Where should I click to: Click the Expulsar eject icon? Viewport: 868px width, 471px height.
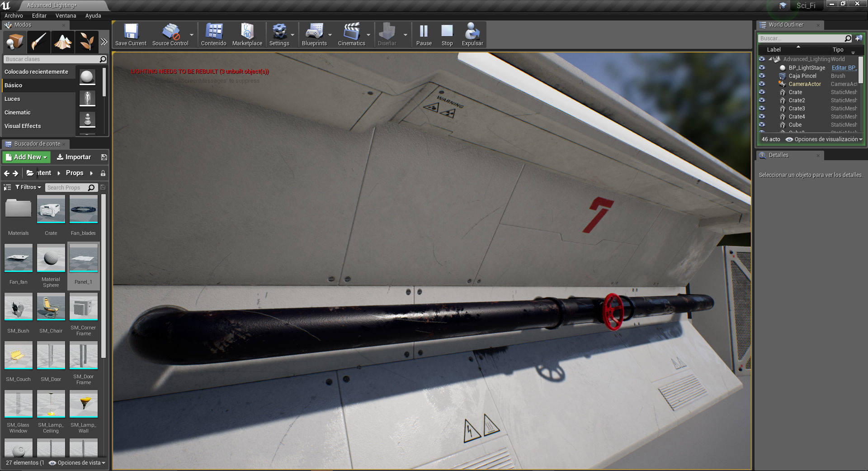pyautogui.click(x=472, y=35)
